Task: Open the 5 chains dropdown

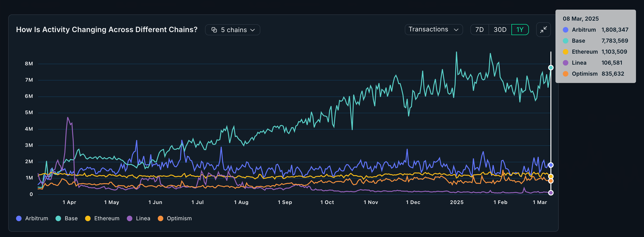Action: pos(233,30)
